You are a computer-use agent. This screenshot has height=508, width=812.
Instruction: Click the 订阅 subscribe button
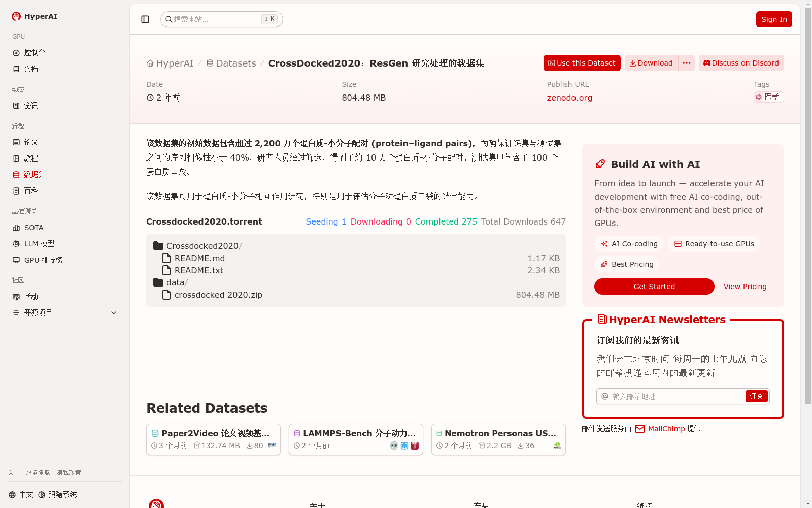(756, 396)
